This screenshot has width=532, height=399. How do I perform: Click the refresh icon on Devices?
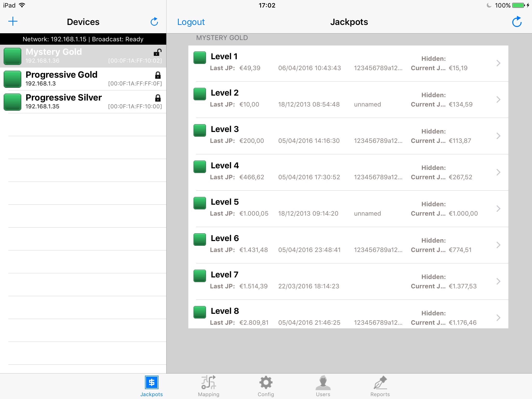155,21
